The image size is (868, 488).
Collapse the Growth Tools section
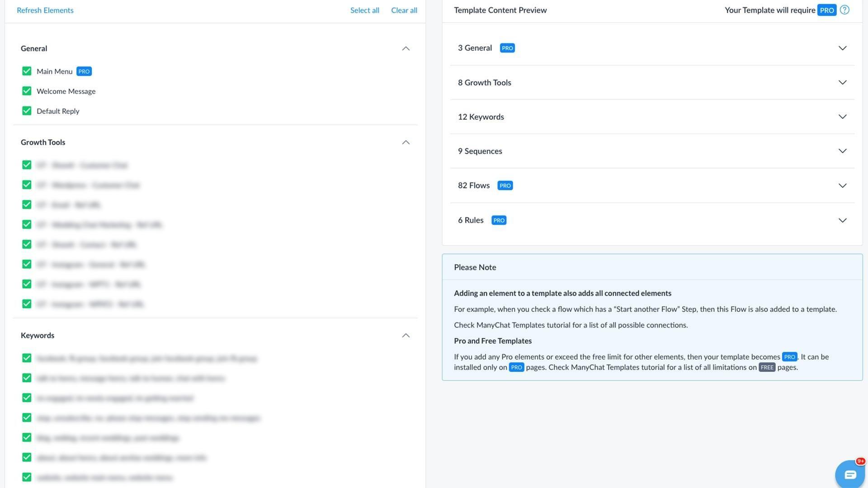click(x=406, y=142)
